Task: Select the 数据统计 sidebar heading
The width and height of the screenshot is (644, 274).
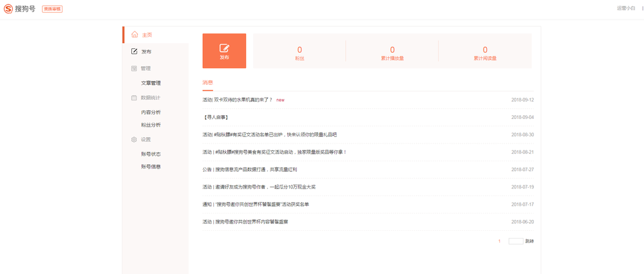Action: [x=151, y=98]
